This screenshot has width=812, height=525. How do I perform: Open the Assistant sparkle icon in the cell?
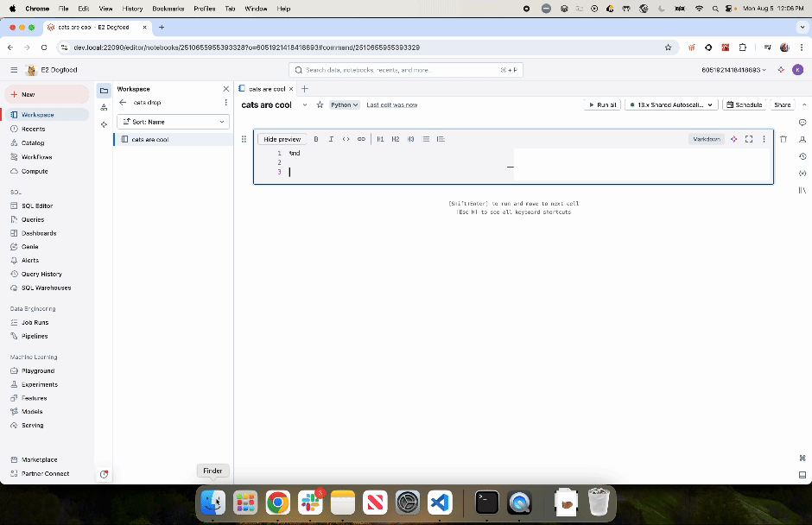[733, 139]
